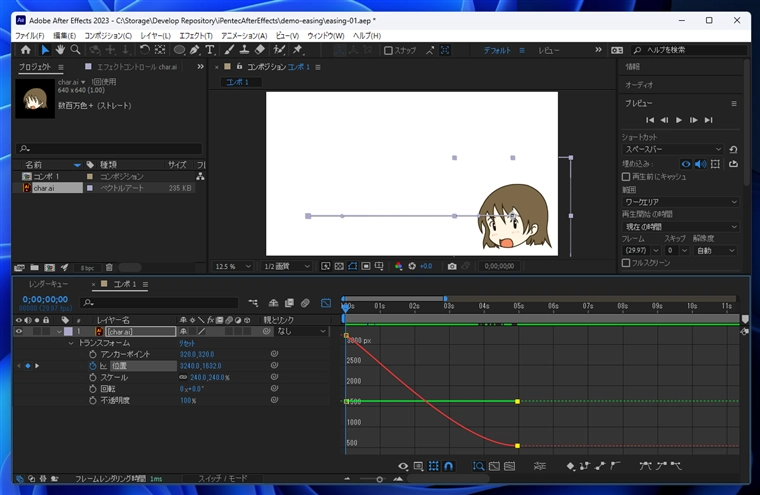The width and height of the screenshot is (760, 495).
Task: Play the preview with the play button
Action: tap(679, 120)
